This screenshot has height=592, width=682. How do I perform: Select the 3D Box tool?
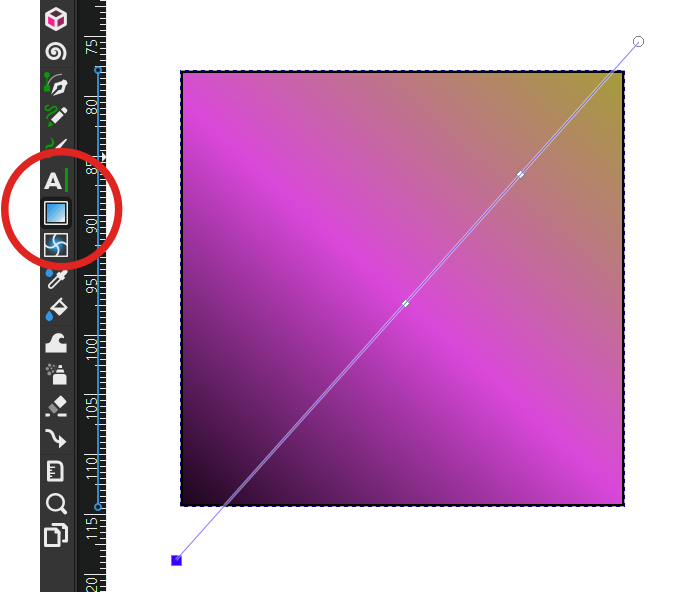(x=56, y=19)
